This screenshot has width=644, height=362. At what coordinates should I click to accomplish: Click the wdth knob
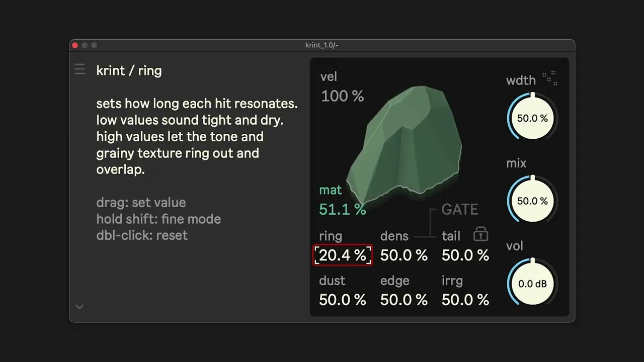532,119
